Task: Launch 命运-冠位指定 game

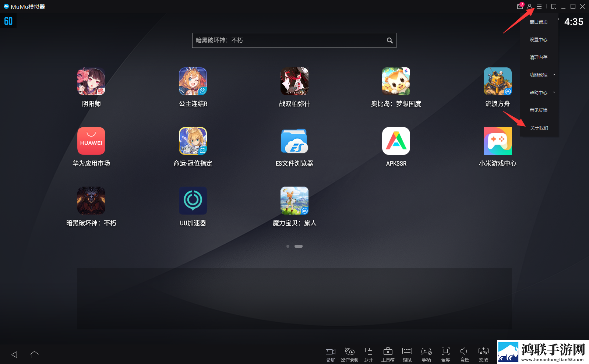Action: pyautogui.click(x=193, y=141)
